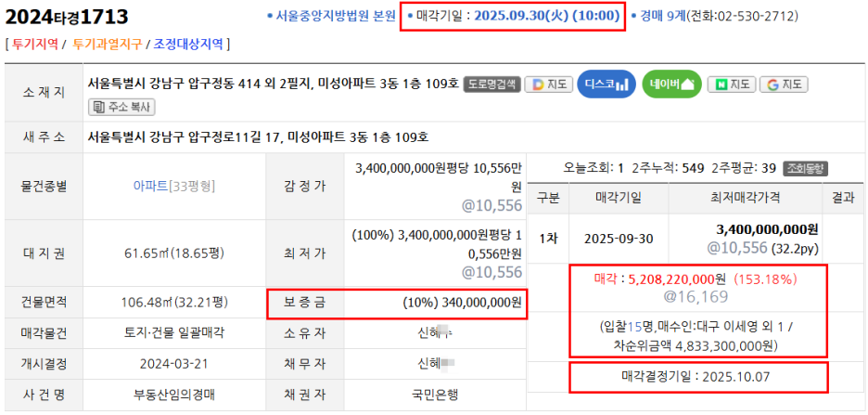Click the 투기과열지구 tag link
Viewport: 868px width, 415px height.
tap(106, 44)
